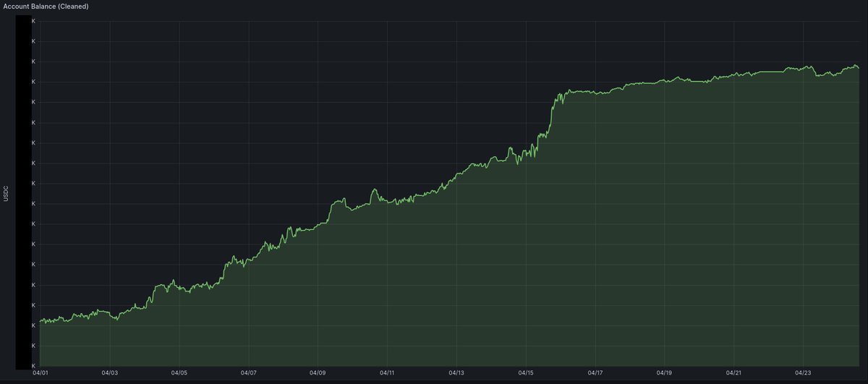Click the 04/05 date on time axis
Viewport: 868px width, 384px height.
(x=179, y=373)
